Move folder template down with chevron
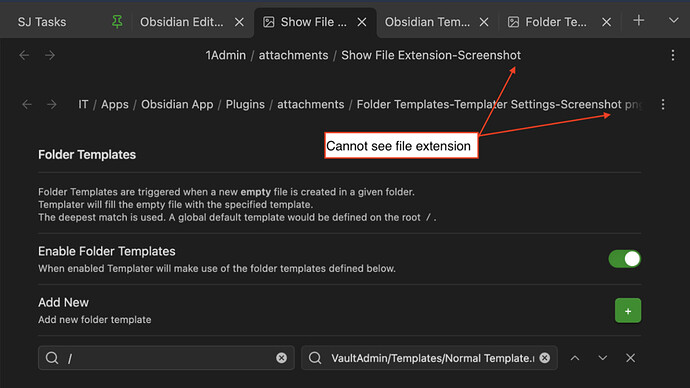The height and width of the screenshot is (388, 690). click(602, 358)
